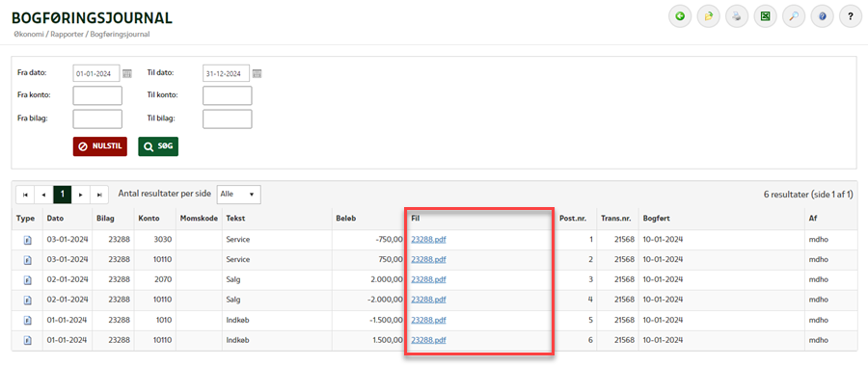Click the -750,00 amount cell

368,240
